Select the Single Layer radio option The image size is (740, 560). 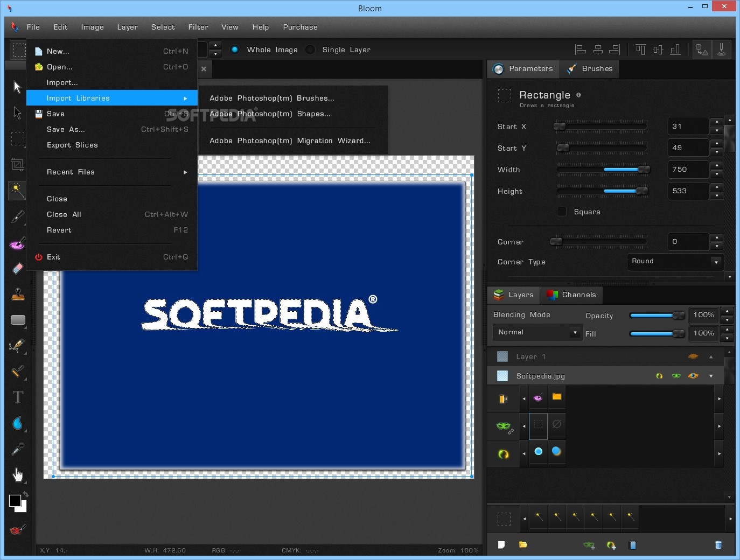310,50
